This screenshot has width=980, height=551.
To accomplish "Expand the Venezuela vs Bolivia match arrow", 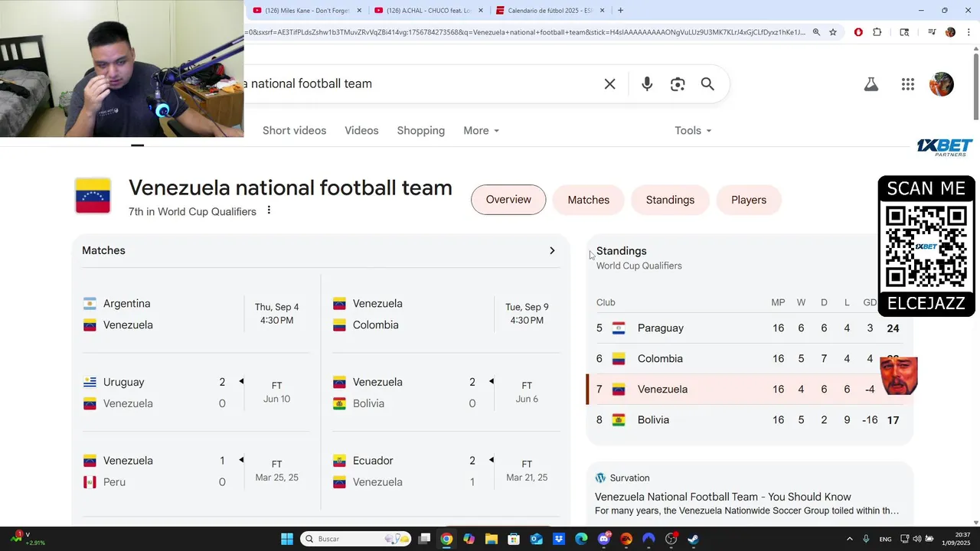I will click(x=491, y=381).
